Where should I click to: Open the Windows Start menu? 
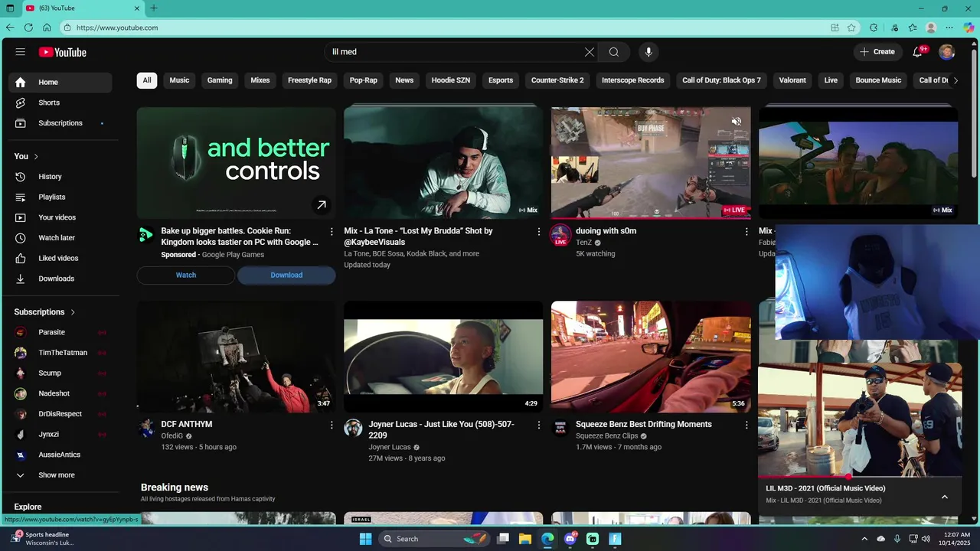coord(365,539)
